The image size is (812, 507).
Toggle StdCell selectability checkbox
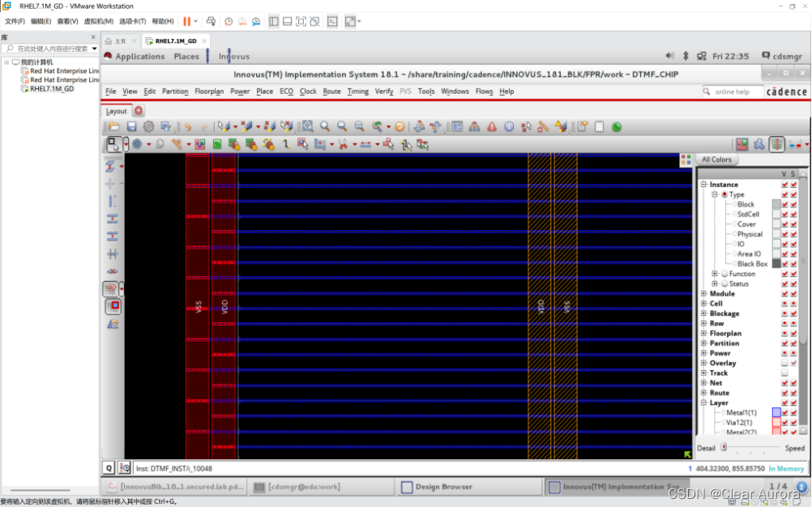point(794,214)
